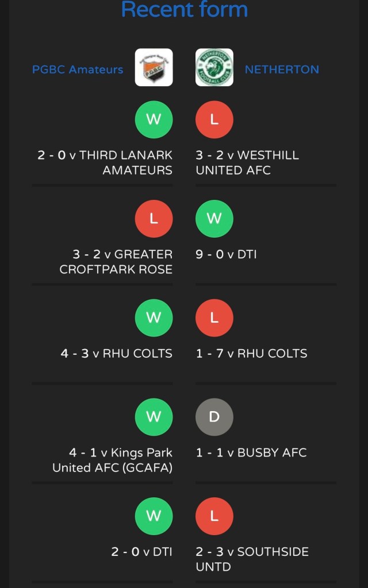Select the loss badge above Greater Croftpark Rose
This screenshot has width=368, height=588.
click(x=154, y=219)
